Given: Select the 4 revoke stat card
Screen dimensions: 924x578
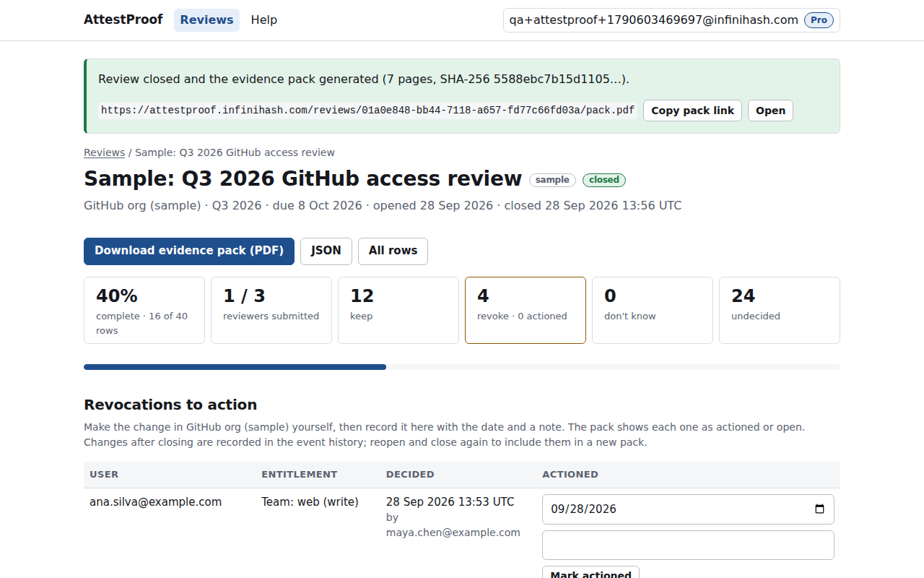Looking at the screenshot, I should click(526, 310).
